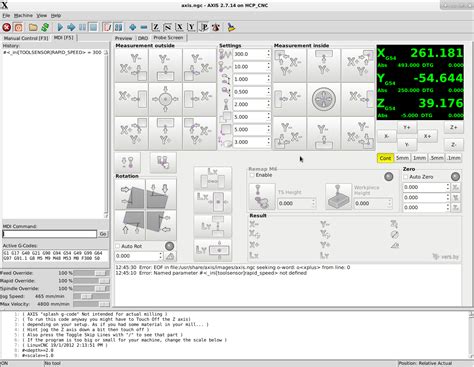Click Go to run MDI command
This screenshot has width=474, height=367.
tap(103, 234)
